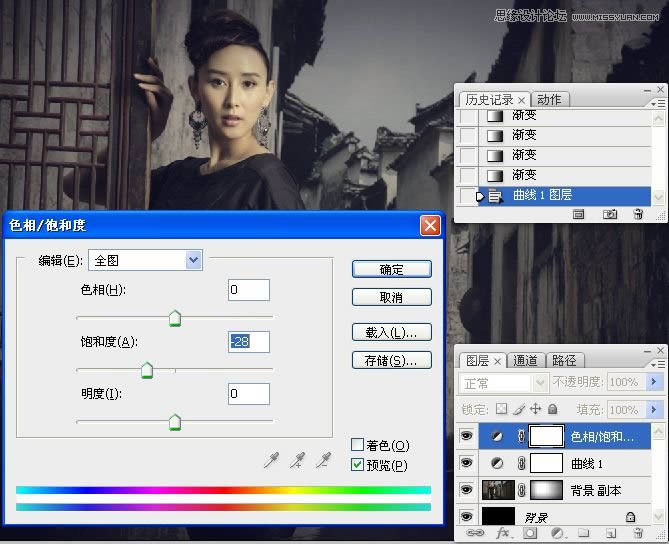Uncheck the 预览 (Preview) checkbox
The height and width of the screenshot is (544, 669).
[x=357, y=465]
